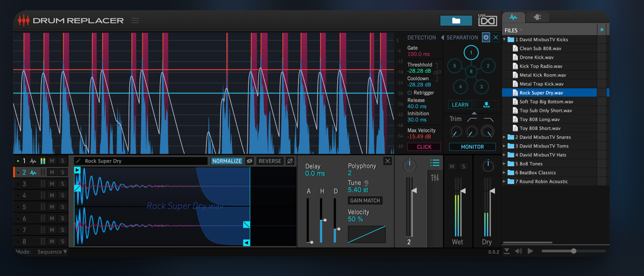Image resolution: width=644 pixels, height=276 pixels.
Task: Click the Trim fade-out shape icon
Action: click(x=489, y=120)
